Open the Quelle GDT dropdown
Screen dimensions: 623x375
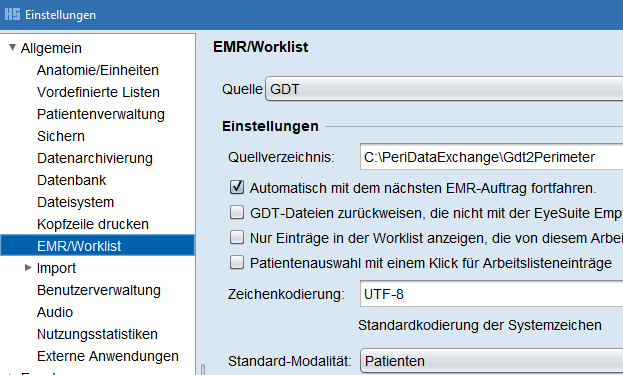[444, 89]
